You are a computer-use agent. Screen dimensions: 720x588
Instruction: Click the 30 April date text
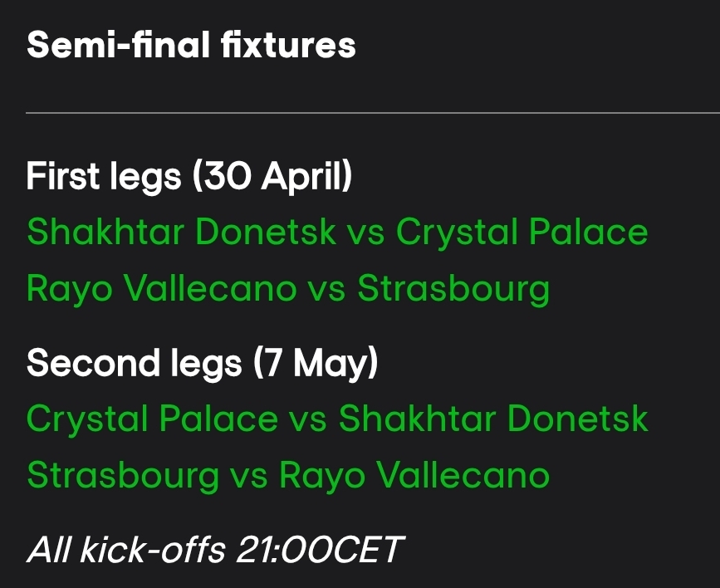[272, 177]
